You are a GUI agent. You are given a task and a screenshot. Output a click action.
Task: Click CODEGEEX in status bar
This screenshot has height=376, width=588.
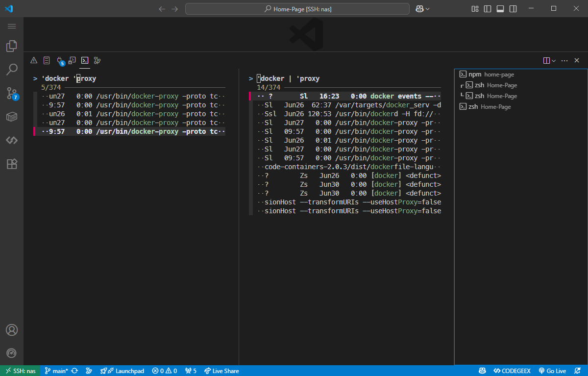[x=513, y=371]
